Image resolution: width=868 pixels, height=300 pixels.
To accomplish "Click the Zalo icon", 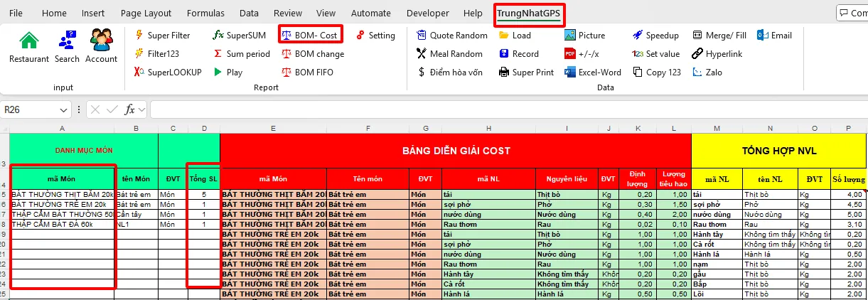I will coord(697,72).
